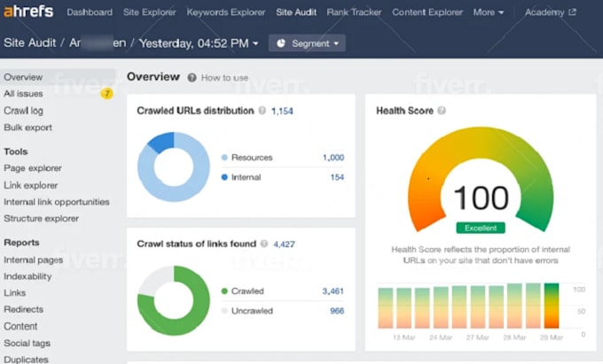Click the Internal legend label

(x=247, y=177)
